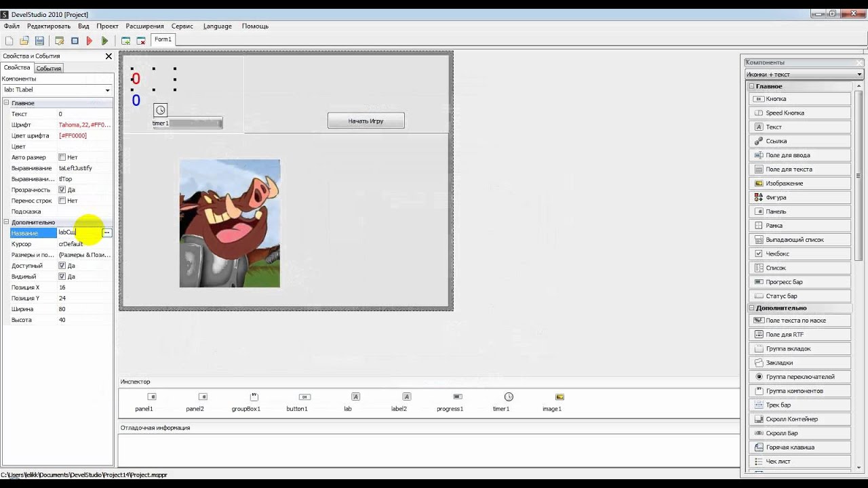The width and height of the screenshot is (868, 488).
Task: Run the project with the red play icon
Action: (x=90, y=41)
